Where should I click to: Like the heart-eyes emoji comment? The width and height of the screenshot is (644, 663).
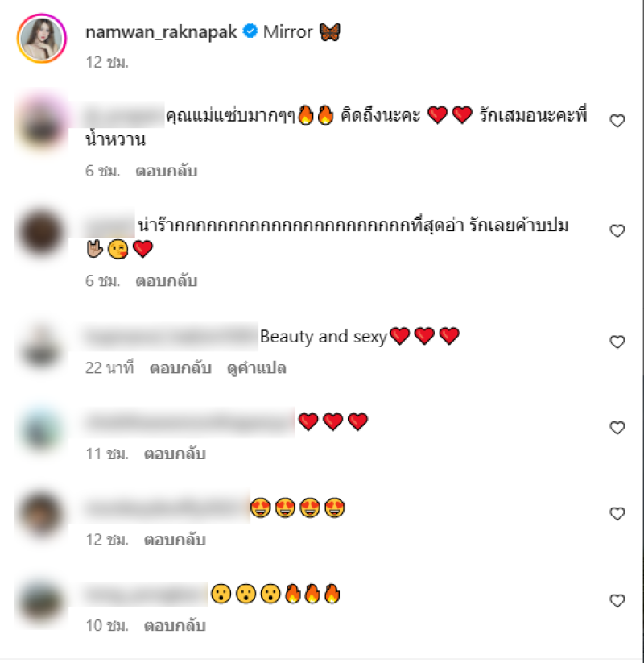click(x=617, y=514)
